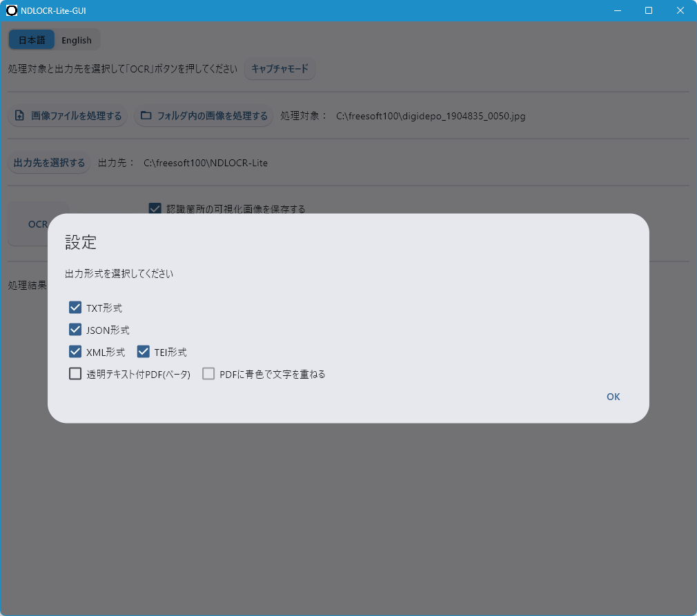Disable the XML形式 checkbox
The width and height of the screenshot is (697, 616).
click(75, 352)
